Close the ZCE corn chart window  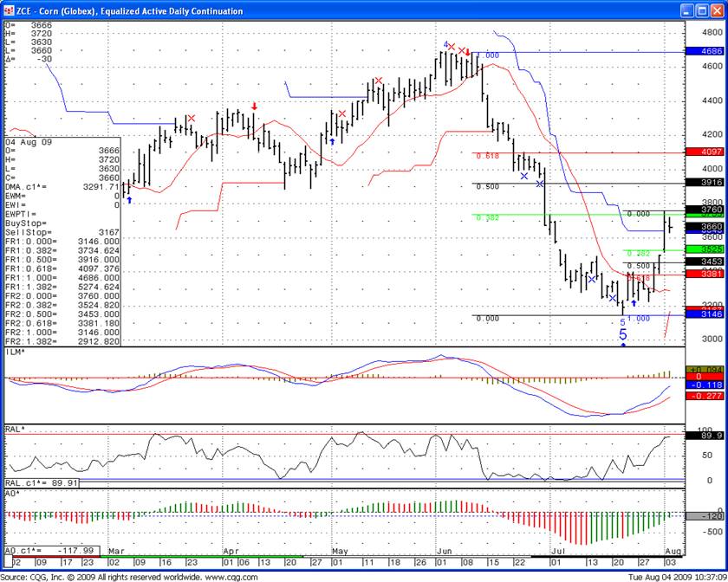pos(718,11)
